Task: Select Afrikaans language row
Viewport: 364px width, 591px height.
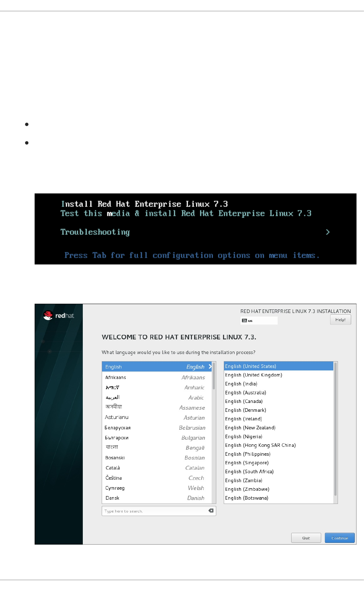Action: tap(157, 377)
